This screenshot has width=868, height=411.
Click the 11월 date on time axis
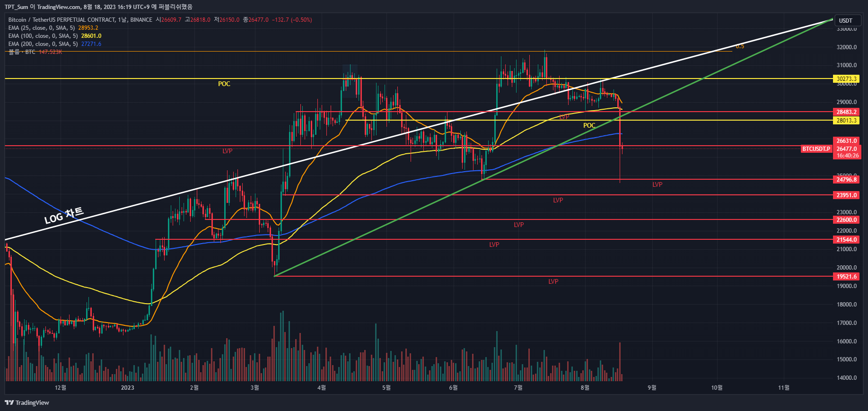coord(784,388)
